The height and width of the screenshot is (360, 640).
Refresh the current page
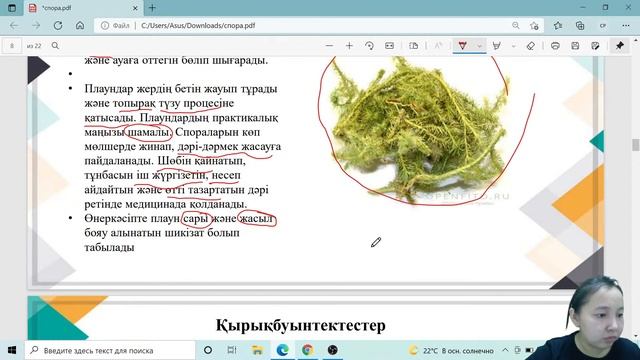click(x=58, y=25)
